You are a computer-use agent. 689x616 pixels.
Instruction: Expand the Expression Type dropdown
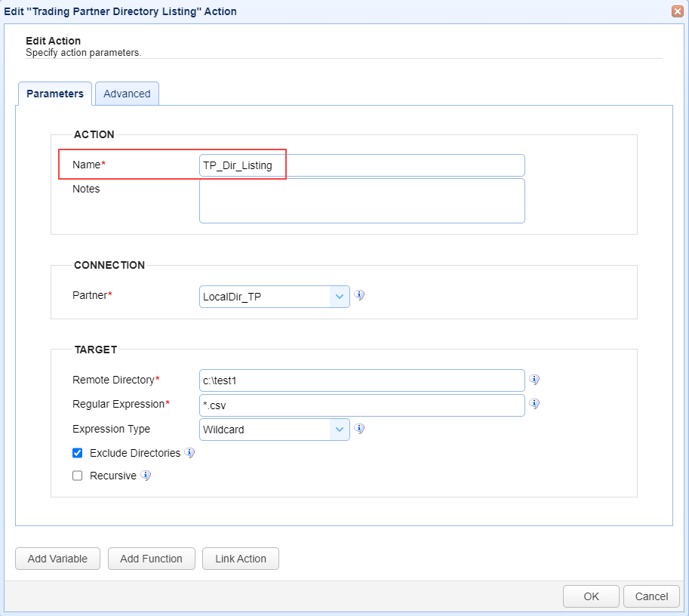338,430
